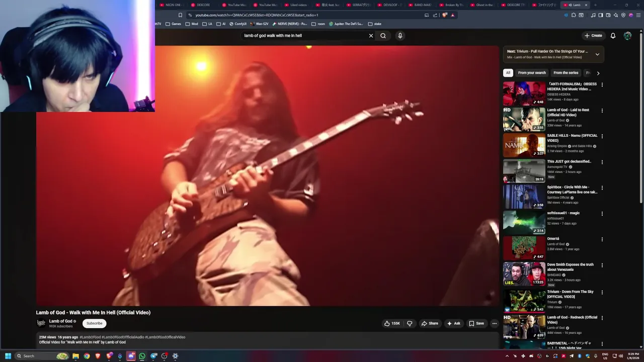This screenshot has height=362, width=644.
Task: Switch to the Ghost in the browser tab
Action: (x=481, y=5)
